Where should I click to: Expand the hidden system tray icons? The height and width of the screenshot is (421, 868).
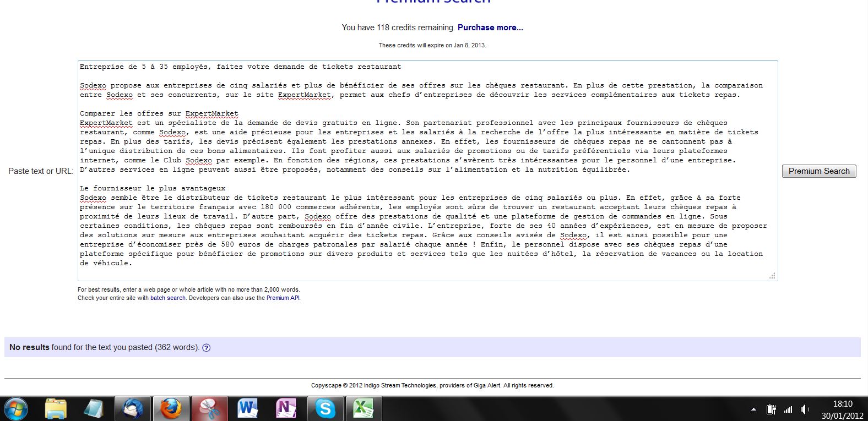[753, 409]
